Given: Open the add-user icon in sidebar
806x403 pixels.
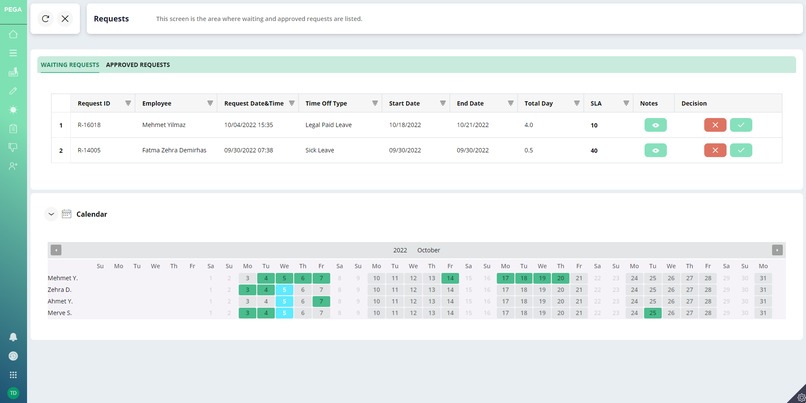Looking at the screenshot, I should pyautogui.click(x=13, y=166).
